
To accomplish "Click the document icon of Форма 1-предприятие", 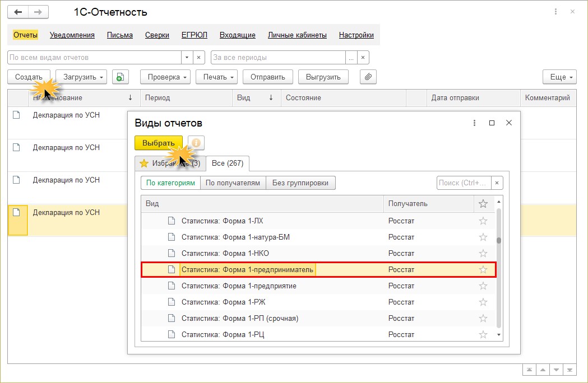I will coord(172,286).
